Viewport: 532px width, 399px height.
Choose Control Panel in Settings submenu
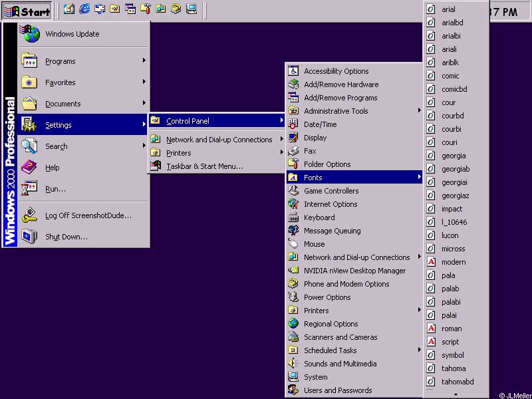pyautogui.click(x=217, y=120)
